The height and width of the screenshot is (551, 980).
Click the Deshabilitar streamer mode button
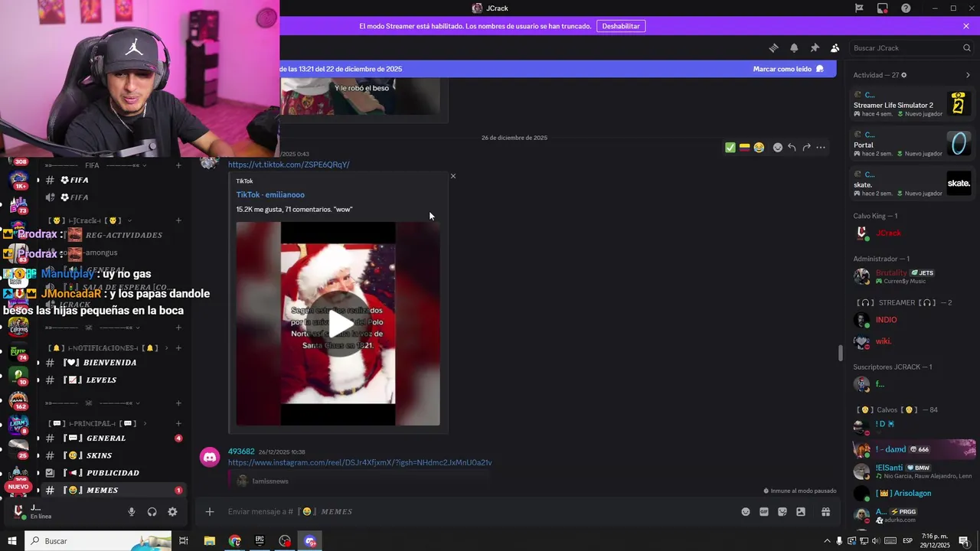(x=621, y=26)
